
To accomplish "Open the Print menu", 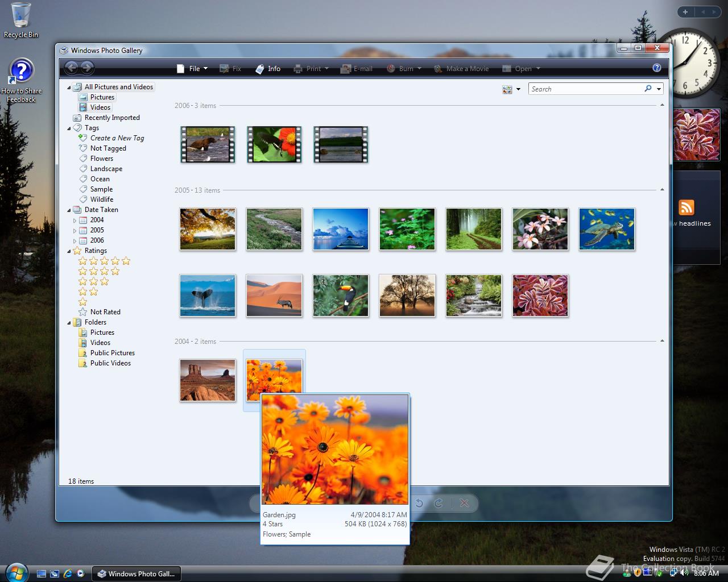I will click(x=311, y=68).
